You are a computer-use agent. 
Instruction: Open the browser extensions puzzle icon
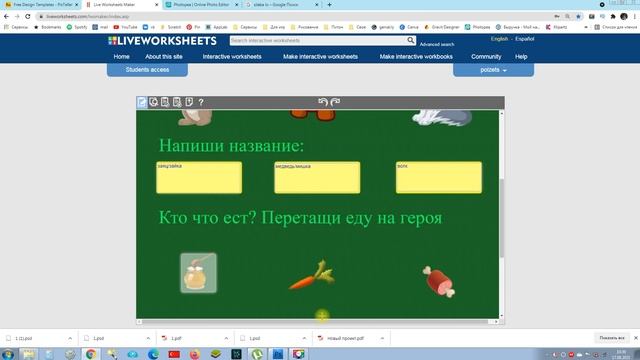click(x=613, y=16)
